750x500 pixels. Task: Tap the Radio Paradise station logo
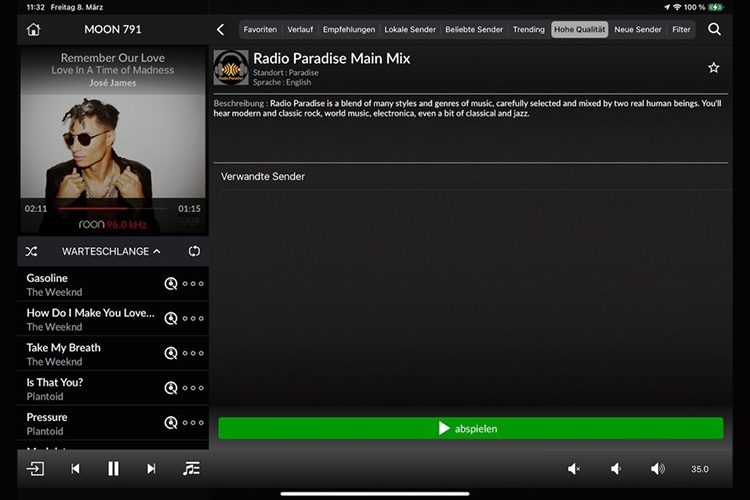231,68
